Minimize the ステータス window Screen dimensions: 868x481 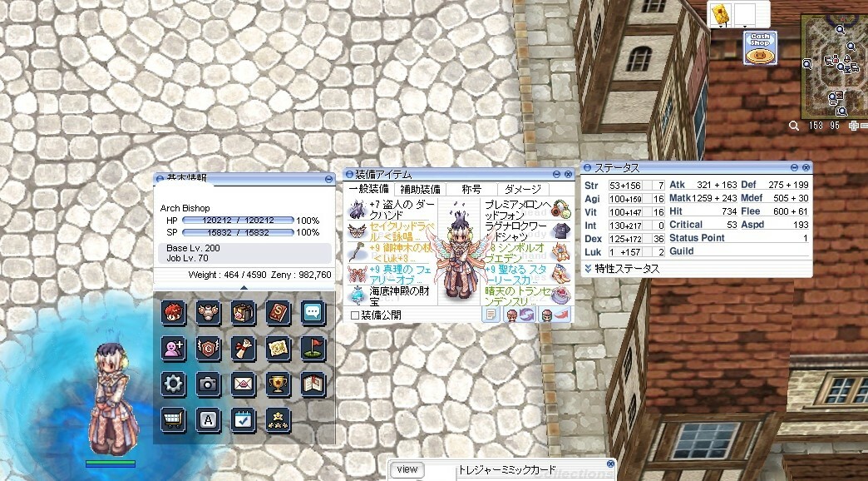794,167
